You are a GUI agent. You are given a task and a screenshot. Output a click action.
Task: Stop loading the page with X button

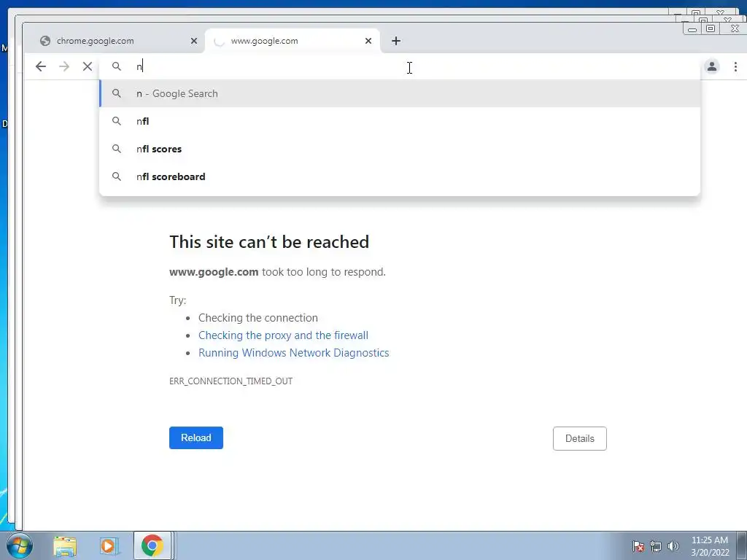[88, 66]
